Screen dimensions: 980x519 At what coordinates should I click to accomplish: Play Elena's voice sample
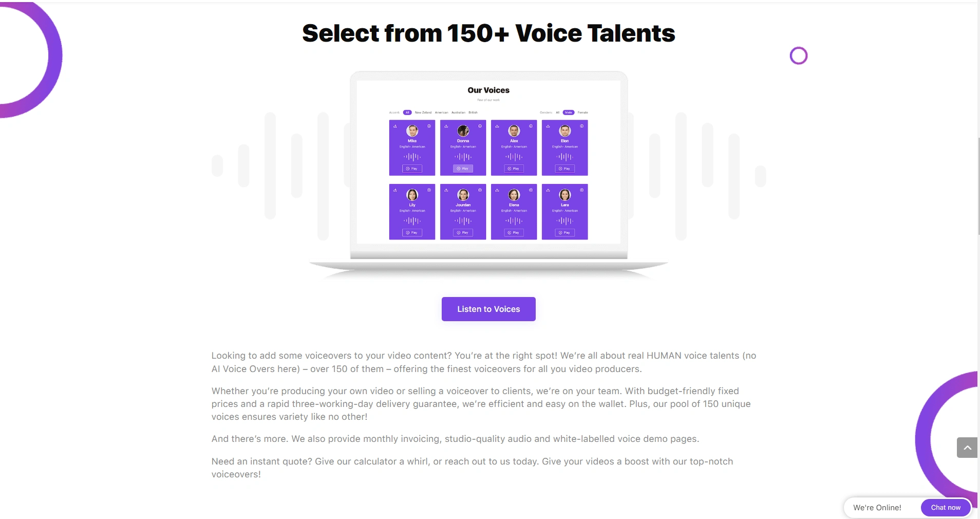514,233
